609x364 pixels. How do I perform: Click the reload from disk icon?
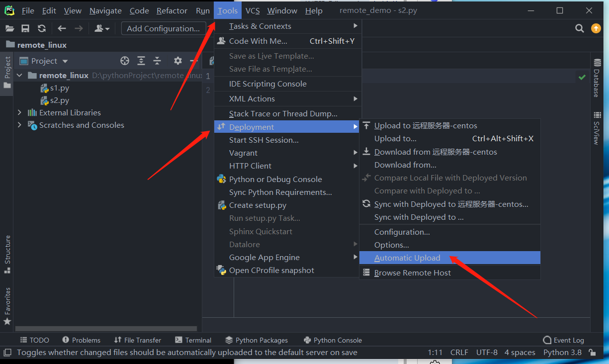click(x=42, y=28)
